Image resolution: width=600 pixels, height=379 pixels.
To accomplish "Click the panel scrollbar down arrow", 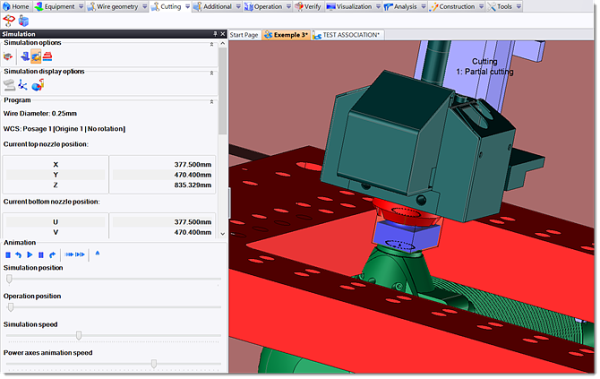I will (x=223, y=234).
